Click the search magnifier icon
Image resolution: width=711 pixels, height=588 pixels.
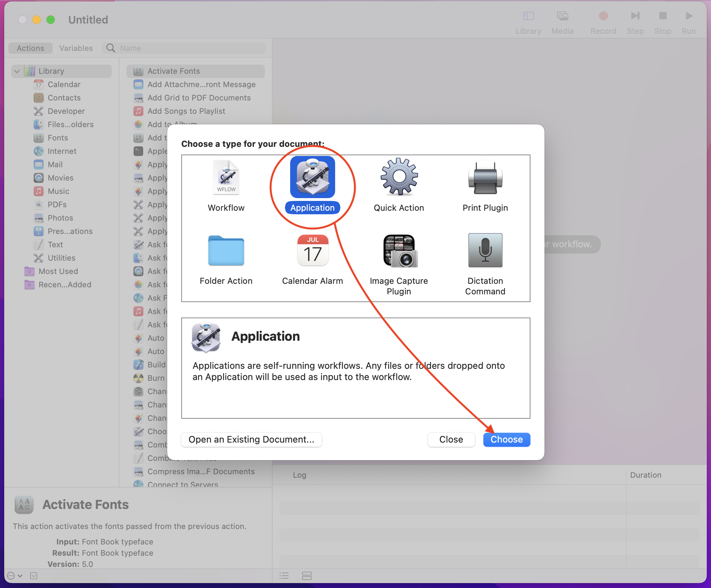pyautogui.click(x=111, y=48)
